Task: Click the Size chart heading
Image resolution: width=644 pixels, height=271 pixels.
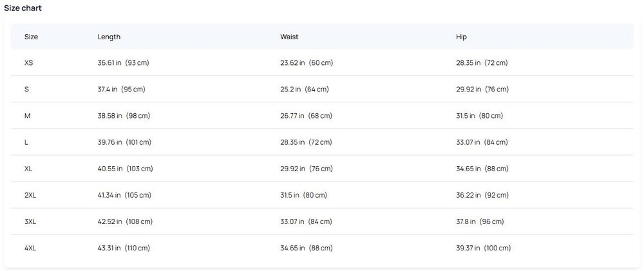Action: (x=23, y=8)
